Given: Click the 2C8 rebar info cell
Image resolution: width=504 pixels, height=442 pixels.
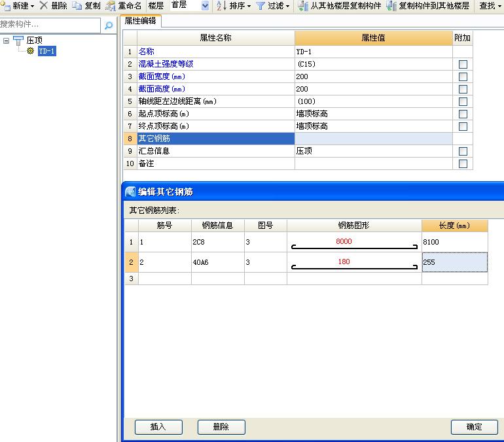Looking at the screenshot, I should click(218, 242).
